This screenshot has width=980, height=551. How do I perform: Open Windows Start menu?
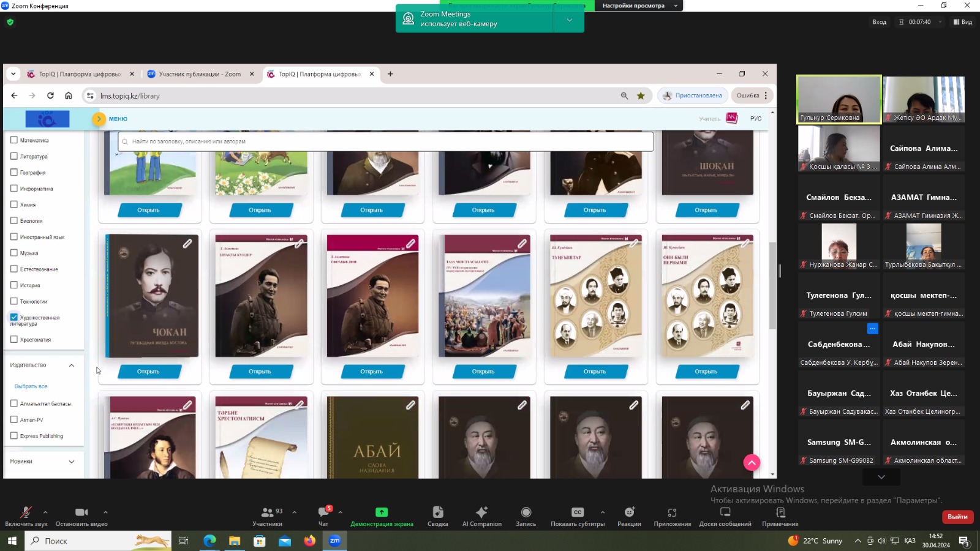point(12,541)
